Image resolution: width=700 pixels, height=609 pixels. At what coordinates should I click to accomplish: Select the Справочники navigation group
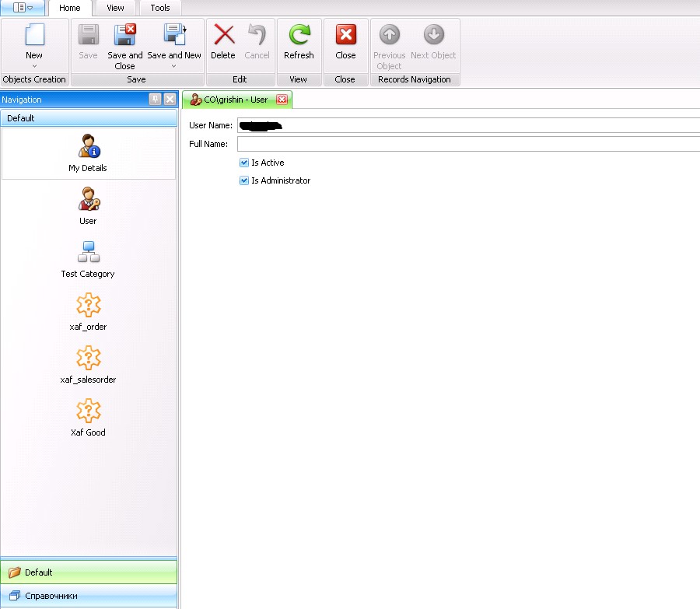tap(89, 596)
